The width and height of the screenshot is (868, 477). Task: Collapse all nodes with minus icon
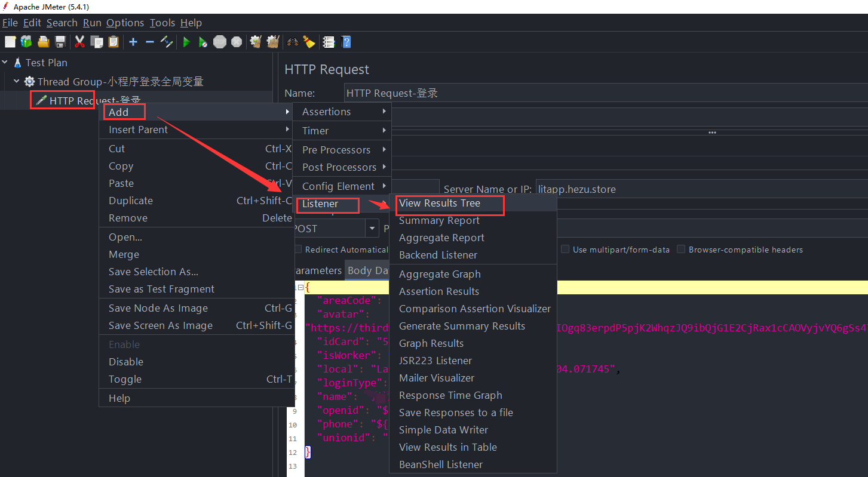(x=150, y=42)
